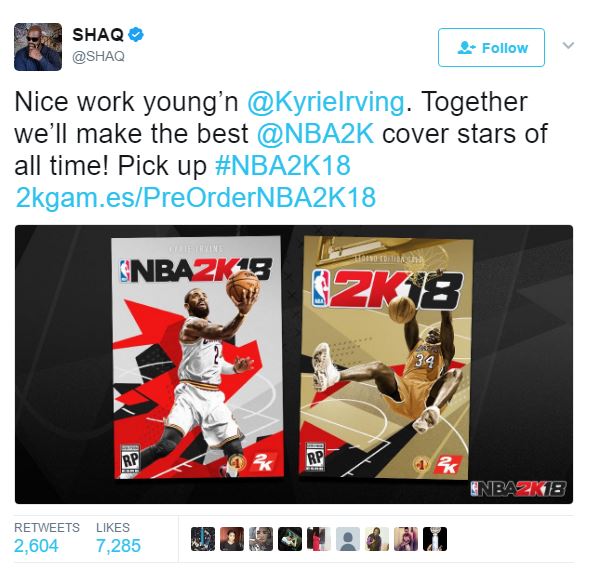Click the Kyrie Irving NBA 2K18 cover
The height and width of the screenshot is (571, 601).
click(198, 358)
